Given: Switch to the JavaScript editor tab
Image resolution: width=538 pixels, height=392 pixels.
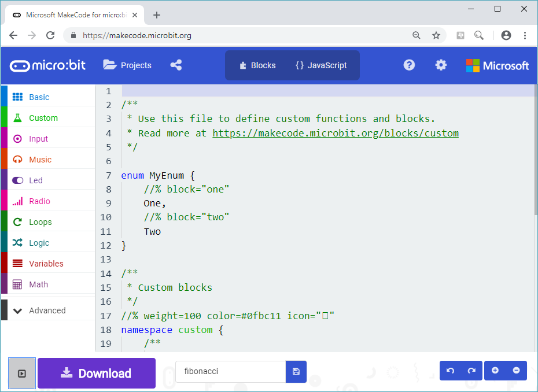Looking at the screenshot, I should tap(321, 65).
